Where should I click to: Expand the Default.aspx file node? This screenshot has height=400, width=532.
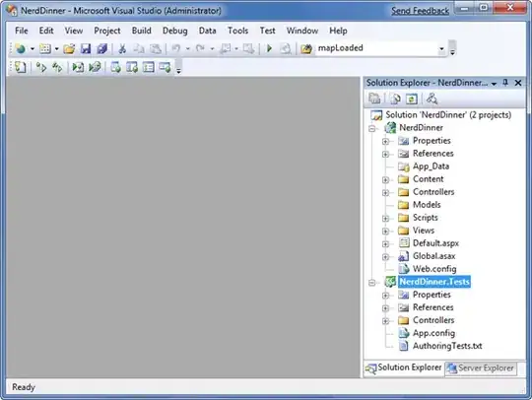(385, 244)
